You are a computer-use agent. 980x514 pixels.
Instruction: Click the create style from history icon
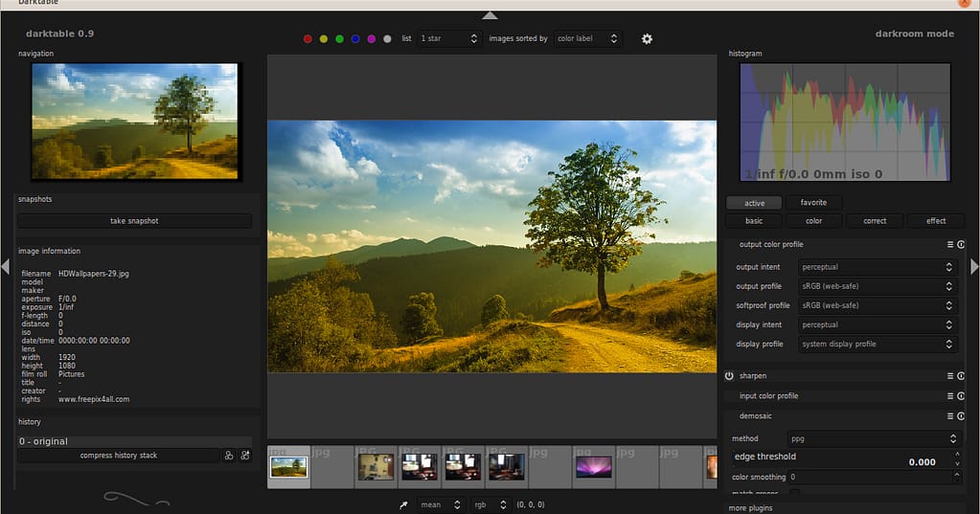pos(229,456)
